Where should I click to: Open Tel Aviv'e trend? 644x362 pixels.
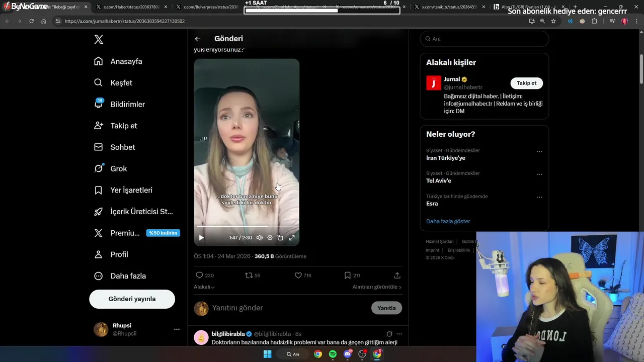pos(439,180)
